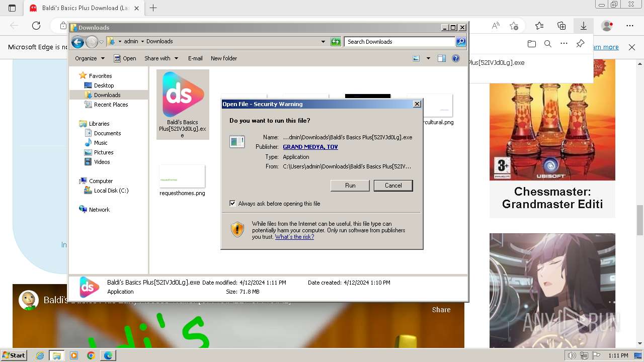This screenshot has width=644, height=362.
Task: Click Run in the security warning
Action: pos(350,186)
